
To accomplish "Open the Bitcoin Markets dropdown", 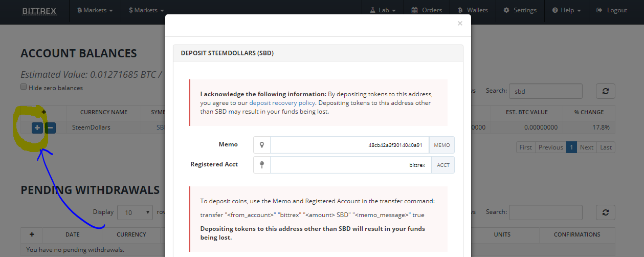I will [x=95, y=10].
